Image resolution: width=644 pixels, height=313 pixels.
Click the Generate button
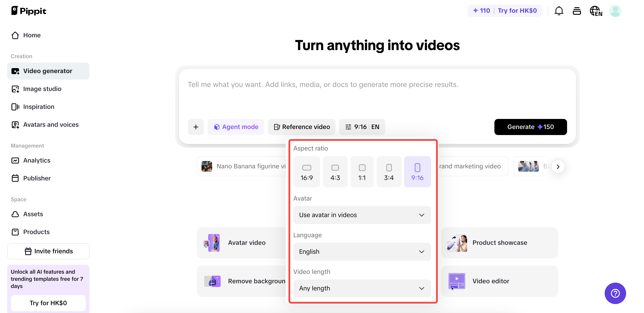[x=530, y=127]
